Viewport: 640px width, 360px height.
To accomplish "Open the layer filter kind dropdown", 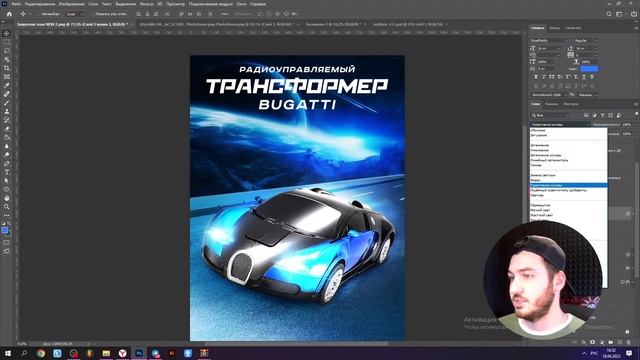I will (x=550, y=116).
